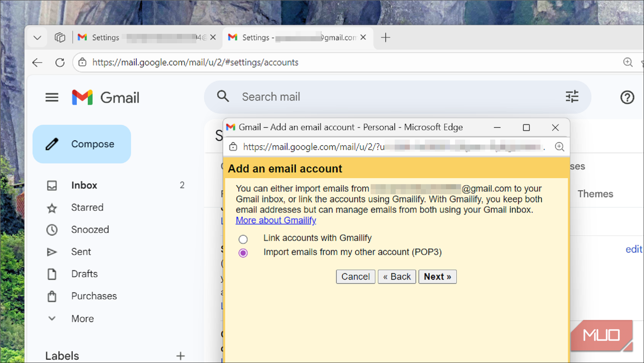Screen dimensions: 644x363
Task: Show search options filter icon
Action: coord(572,97)
